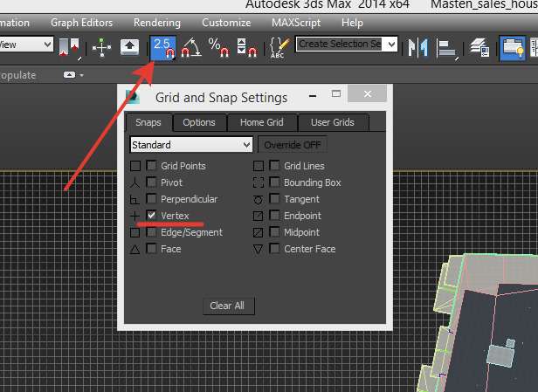The height and width of the screenshot is (392, 538).
Task: Maximize the Grid and Snap Settings dialog
Action: point(336,94)
